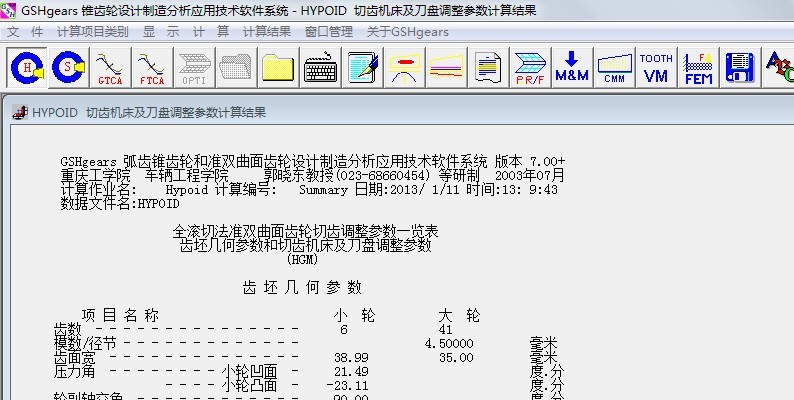Viewport: 794px width, 400px height.
Task: Click the 压力角 row label
Action: click(x=74, y=371)
